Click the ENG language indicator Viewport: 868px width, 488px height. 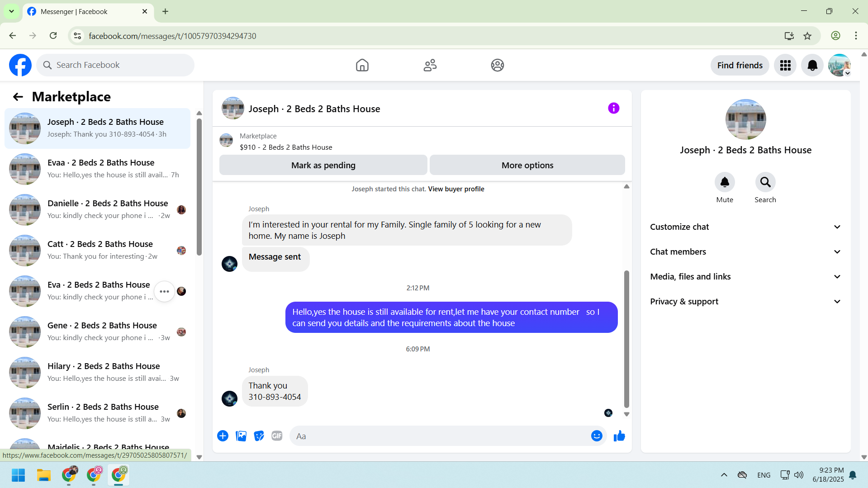tap(764, 475)
